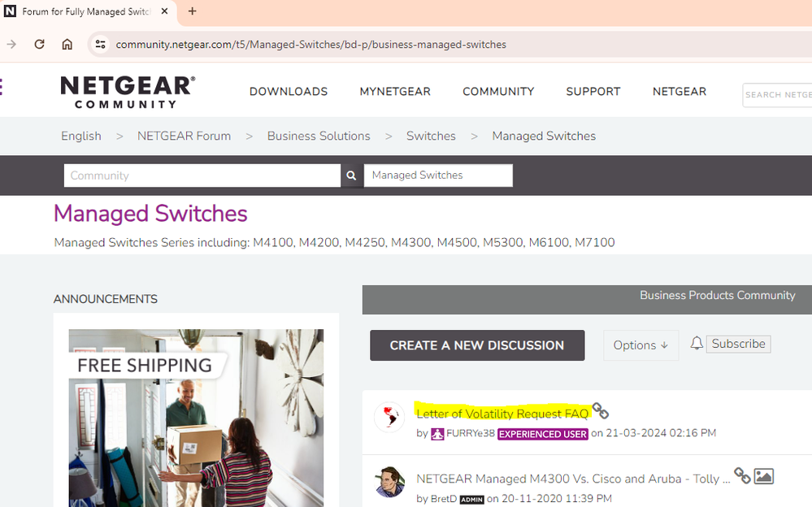Open the COMMUNITY menu

[498, 92]
